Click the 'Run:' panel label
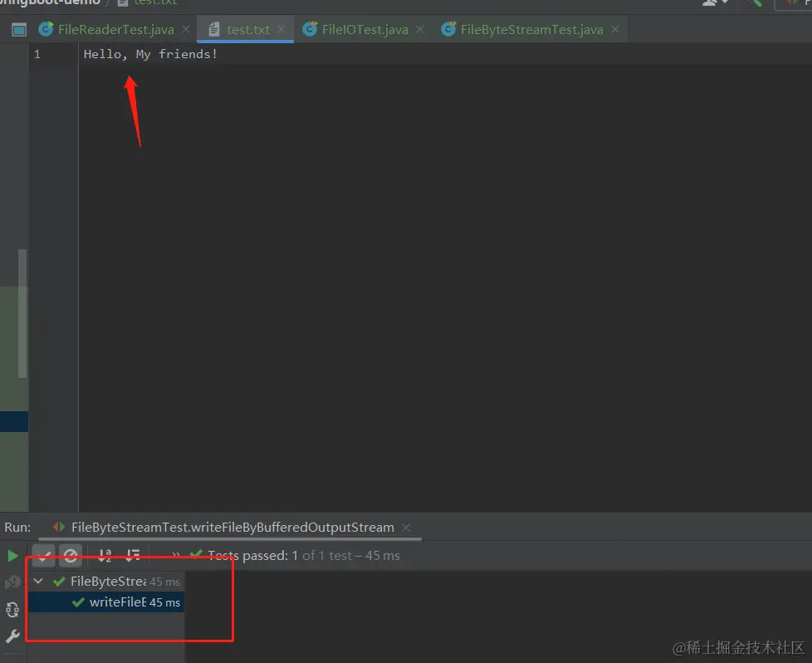This screenshot has width=812, height=663. (17, 528)
